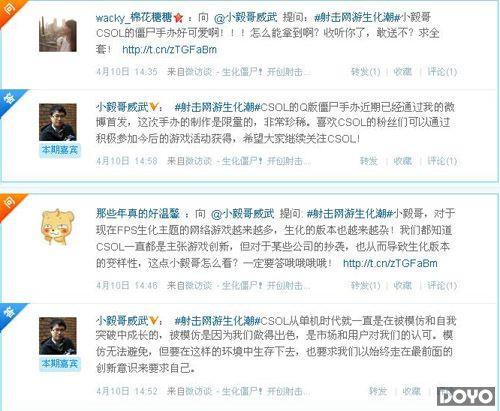
Task: Open #射击网游生化潮# hashtag in the 14:58 reply
Action: coord(217,107)
